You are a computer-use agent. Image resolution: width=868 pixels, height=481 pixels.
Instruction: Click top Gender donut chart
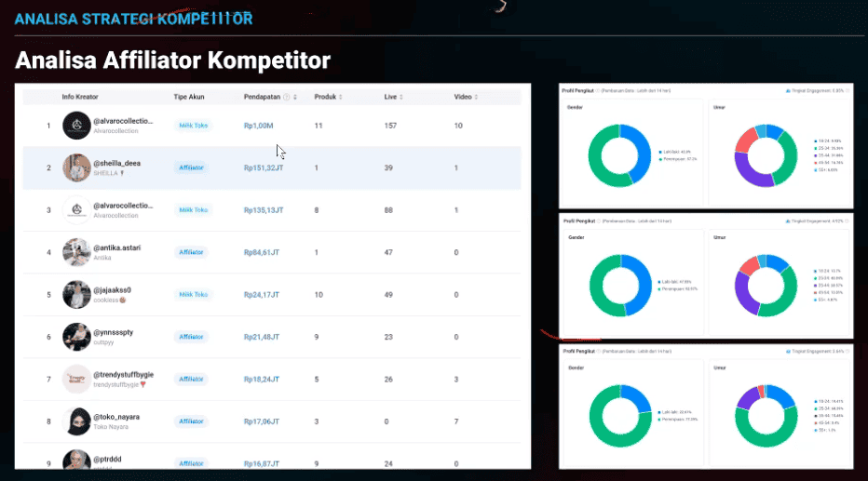619,154
